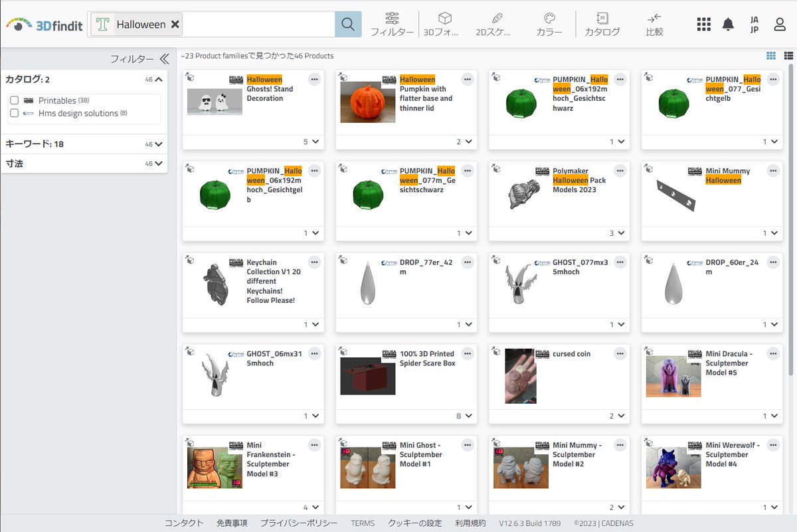Open the カタログ book icon
797x532 pixels.
602,19
